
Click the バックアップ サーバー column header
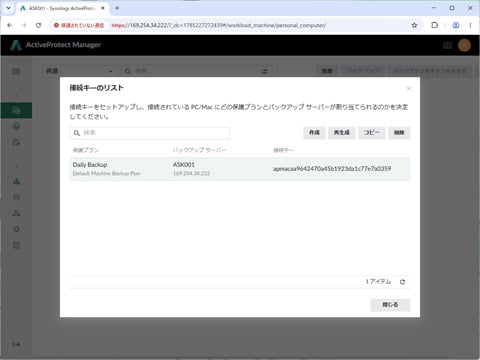pos(199,150)
